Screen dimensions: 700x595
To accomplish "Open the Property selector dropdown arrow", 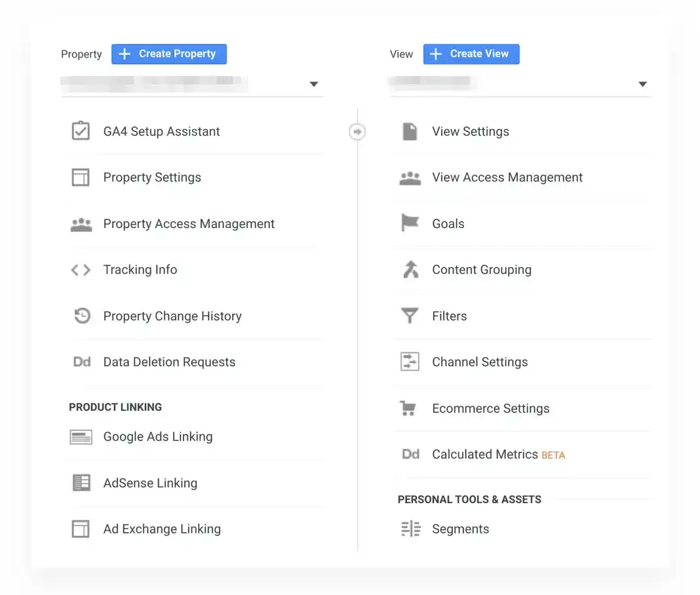I will pos(314,84).
